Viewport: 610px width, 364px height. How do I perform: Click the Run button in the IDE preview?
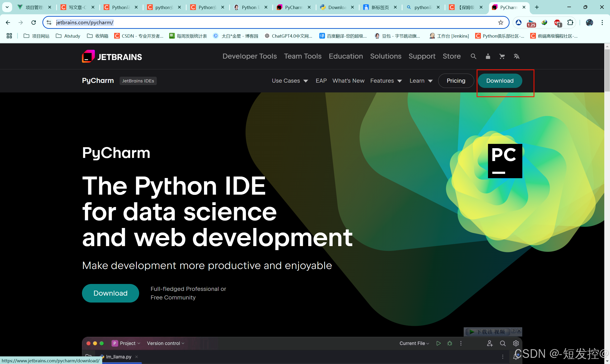coord(438,343)
